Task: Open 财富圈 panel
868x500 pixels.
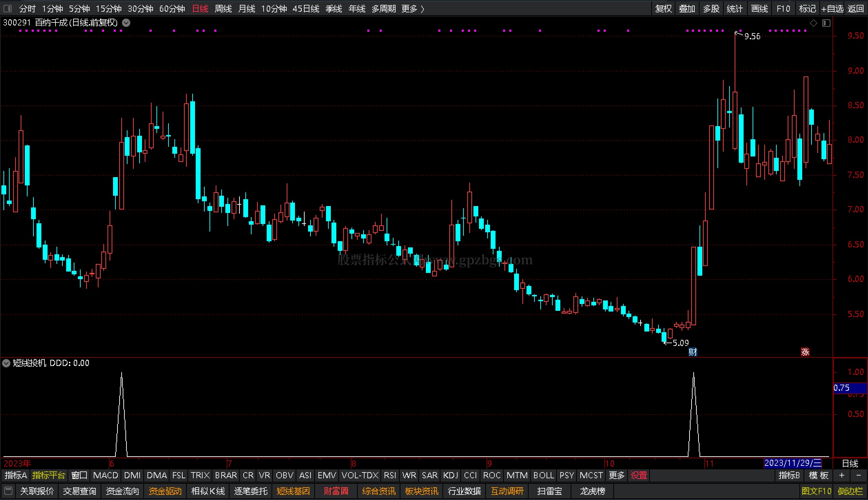Action: (x=336, y=491)
